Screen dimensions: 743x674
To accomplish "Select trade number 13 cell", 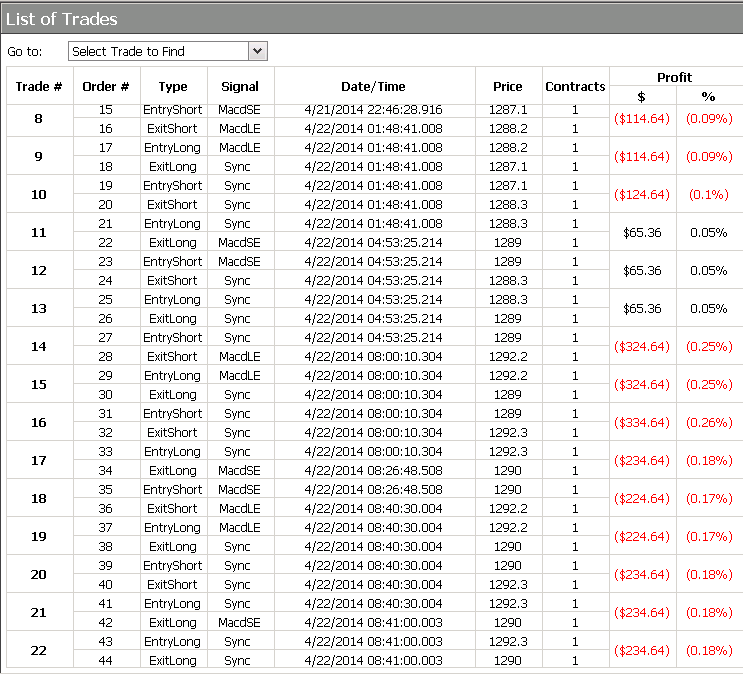I will point(39,309).
